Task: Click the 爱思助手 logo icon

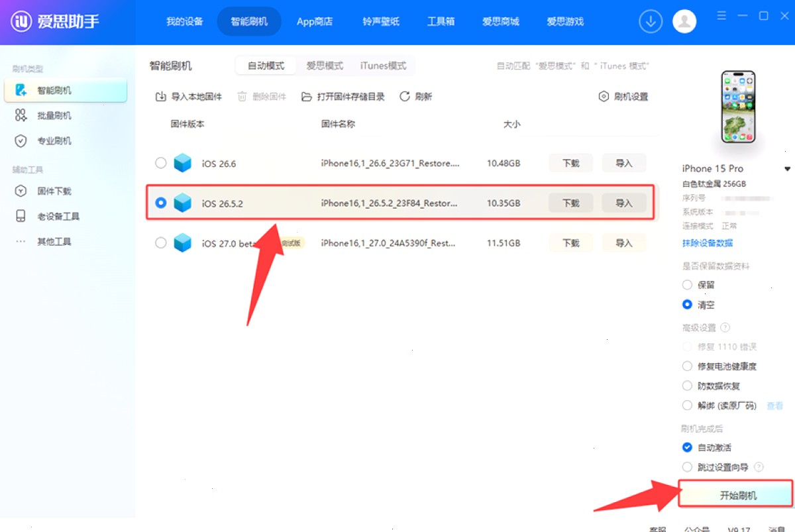Action: click(x=21, y=21)
